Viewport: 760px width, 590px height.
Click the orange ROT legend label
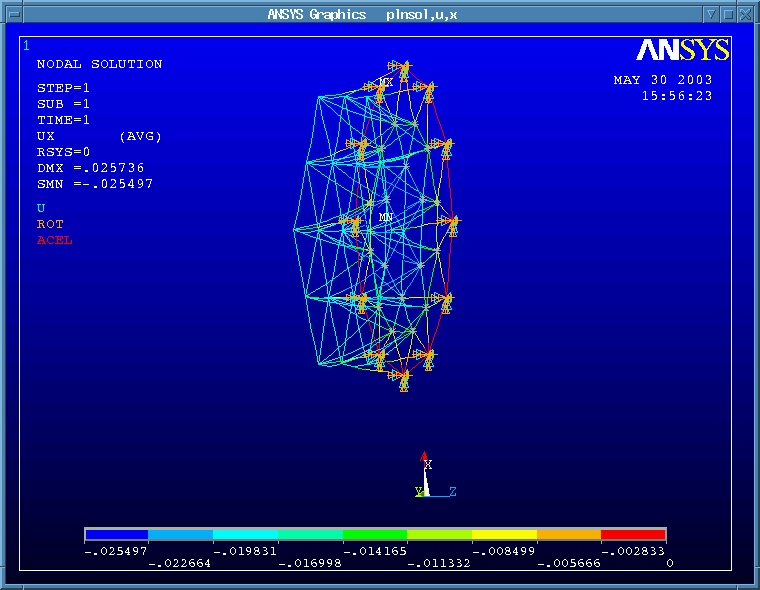click(x=50, y=224)
